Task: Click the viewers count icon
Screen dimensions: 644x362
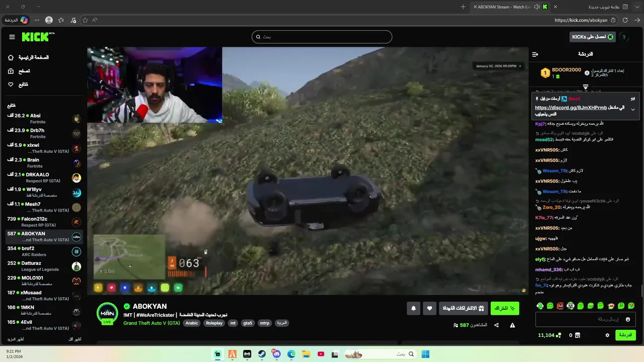Action: pos(455,325)
